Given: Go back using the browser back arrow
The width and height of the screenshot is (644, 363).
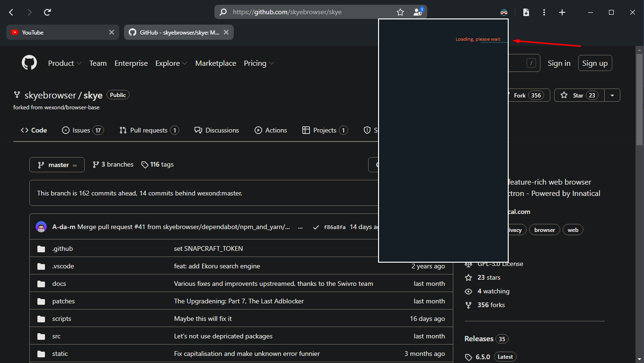Looking at the screenshot, I should coord(10,12).
